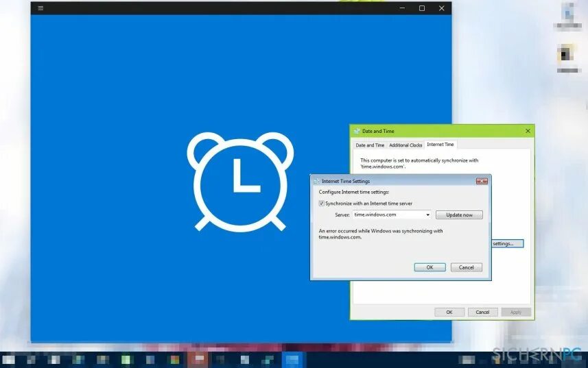
Task: Click the Internet Time Settings title icon
Action: pyautogui.click(x=316, y=181)
